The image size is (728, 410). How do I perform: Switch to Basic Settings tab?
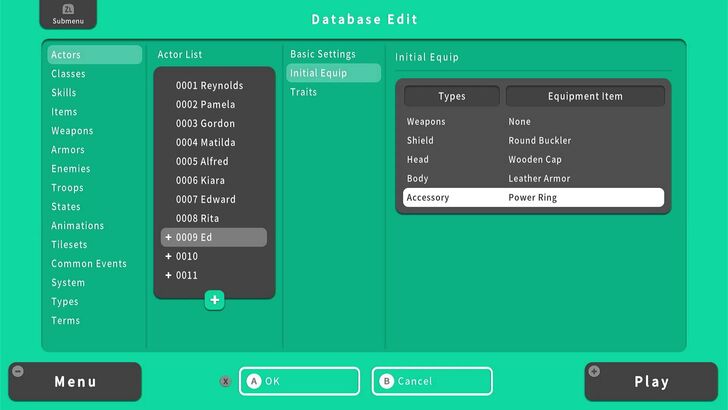tap(323, 54)
